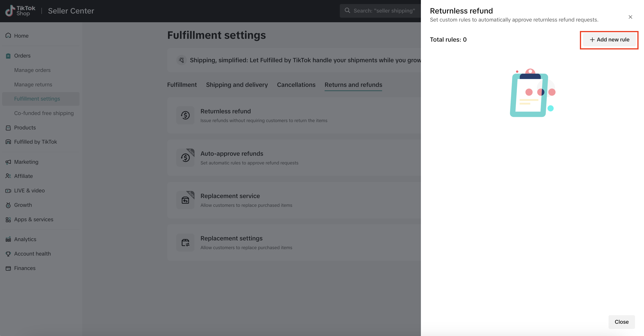The image size is (644, 336).
Task: Open Manage returns in sidebar
Action: point(33,84)
